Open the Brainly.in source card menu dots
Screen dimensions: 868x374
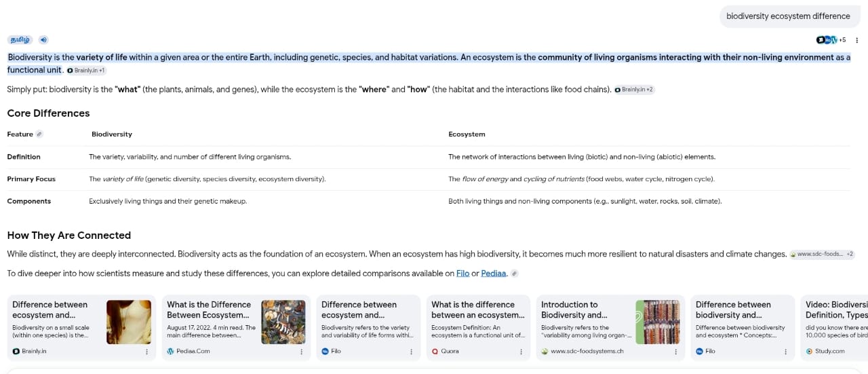(x=146, y=352)
